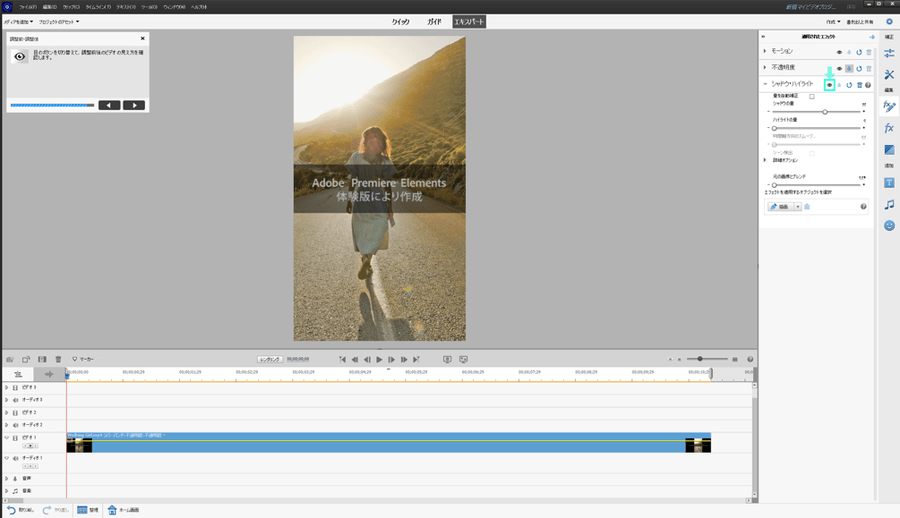
Task: Open the Applied Effects fx-pencil icon
Action: tap(889, 106)
